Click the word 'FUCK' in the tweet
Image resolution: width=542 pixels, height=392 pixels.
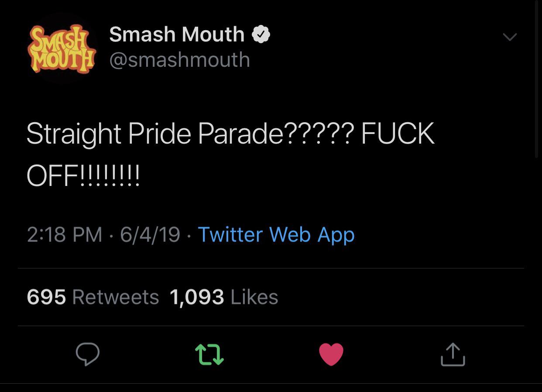398,134
